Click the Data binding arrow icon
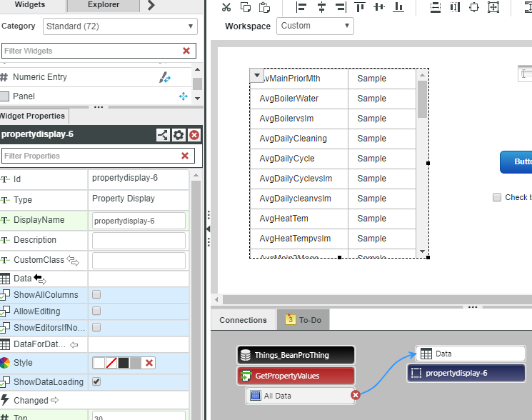 (40, 279)
